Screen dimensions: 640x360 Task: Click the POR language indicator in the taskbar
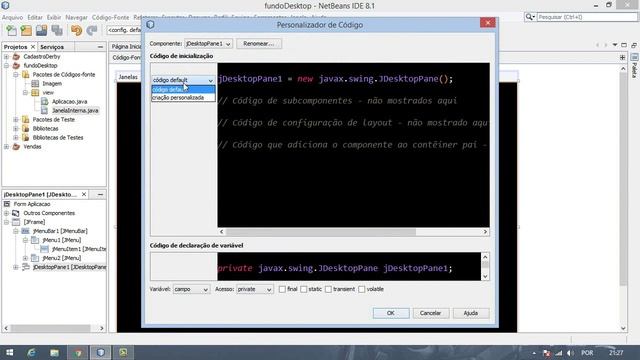587,353
